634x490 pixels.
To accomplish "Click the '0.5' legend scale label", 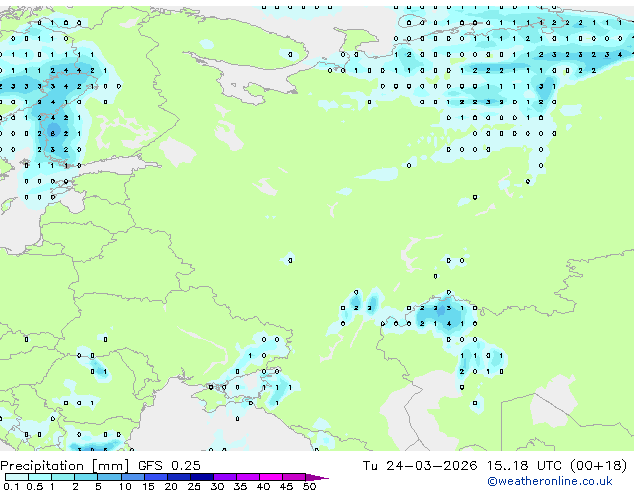I will click(34, 486).
